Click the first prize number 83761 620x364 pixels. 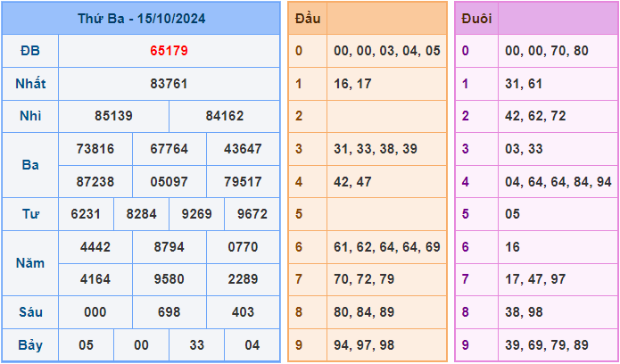[x=169, y=84]
